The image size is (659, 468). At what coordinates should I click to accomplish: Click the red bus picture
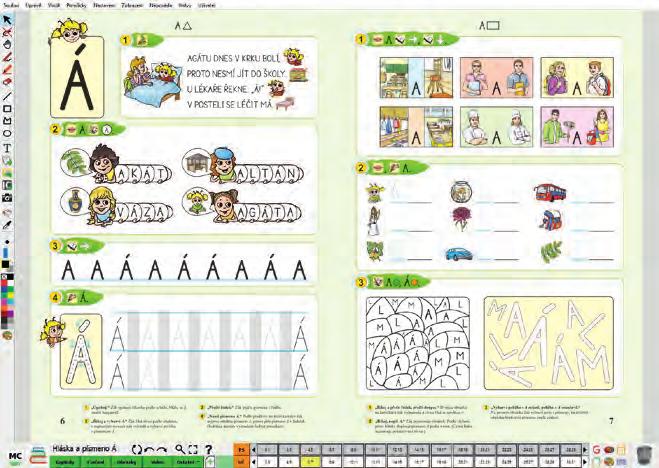[550, 192]
